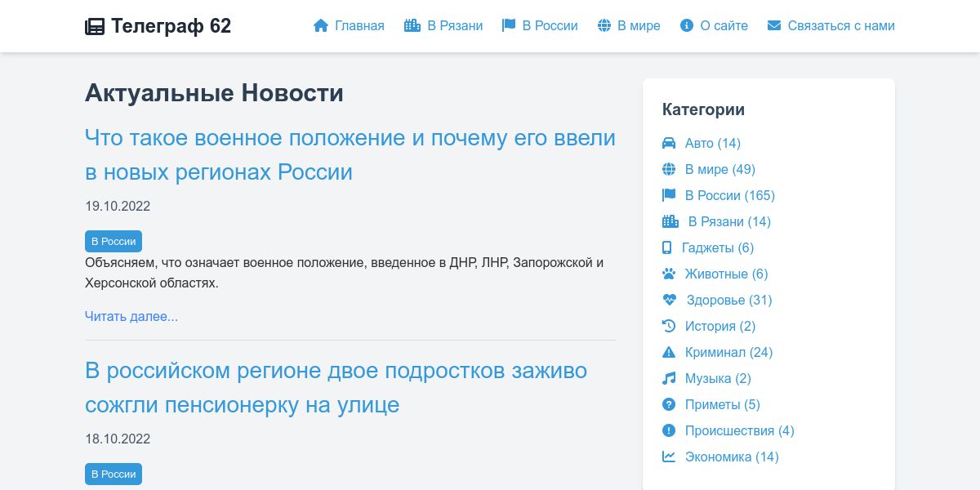
Task: Click the В России tag under the 18.10.2022 article
Action: (x=114, y=474)
